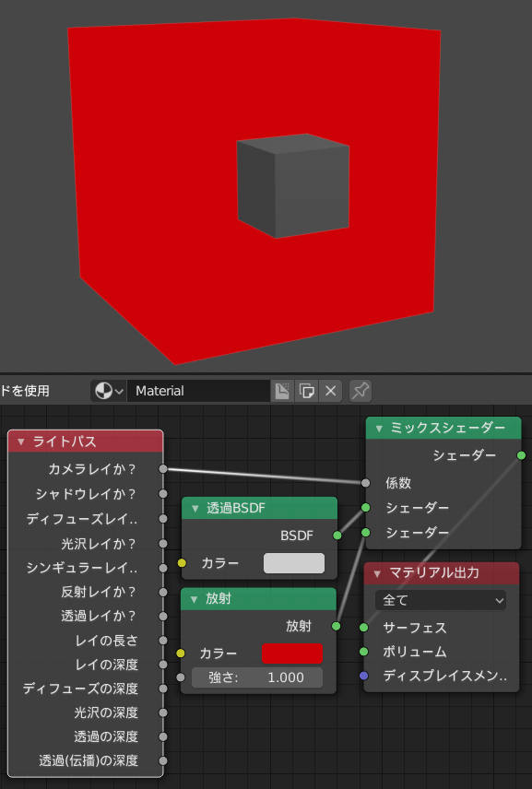532x789 pixels.
Task: Click the 透過BSDF output socket
Action: (x=337, y=536)
